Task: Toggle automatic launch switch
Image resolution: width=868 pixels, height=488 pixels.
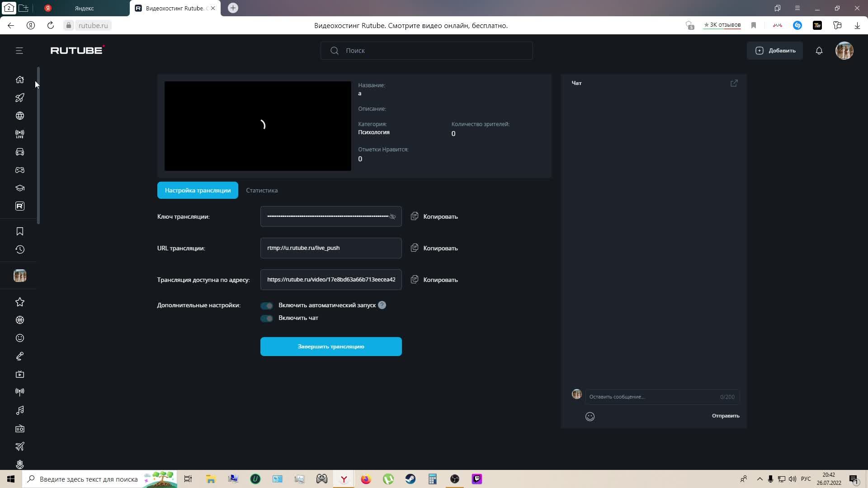Action: (x=267, y=306)
